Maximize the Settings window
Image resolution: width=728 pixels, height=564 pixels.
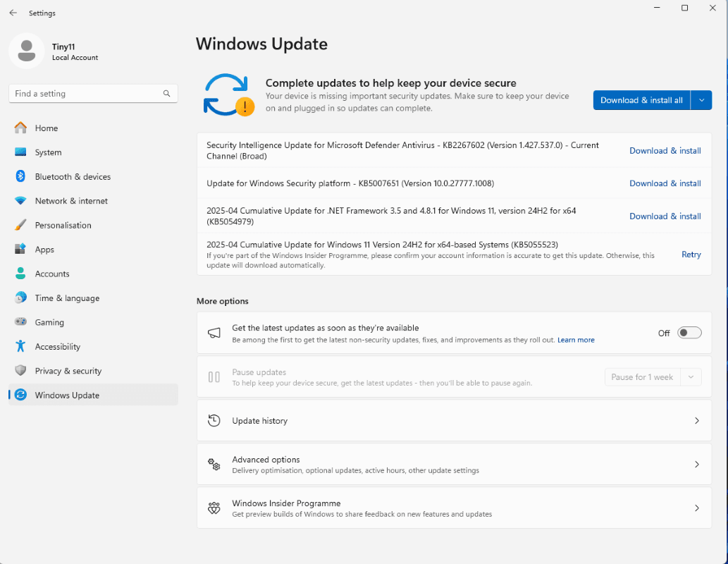coord(684,8)
